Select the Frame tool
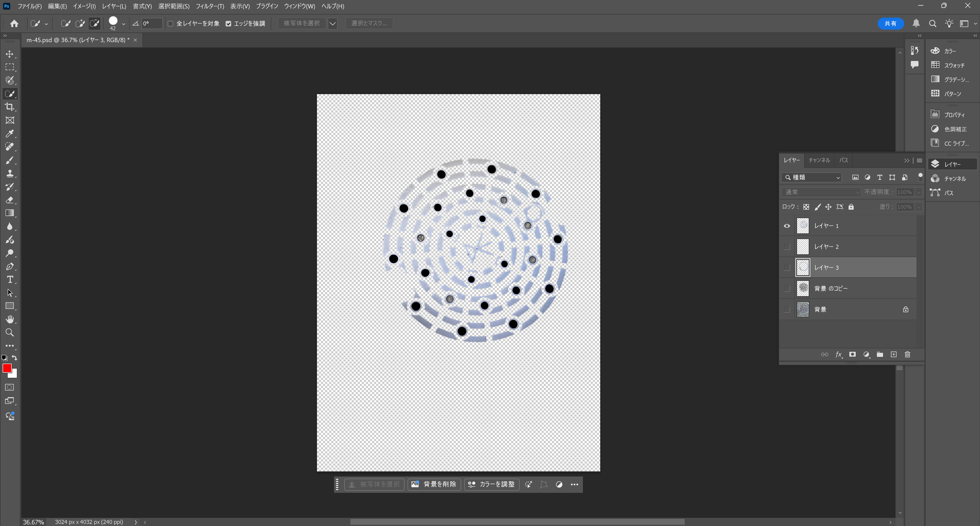980x526 pixels. tap(9, 120)
